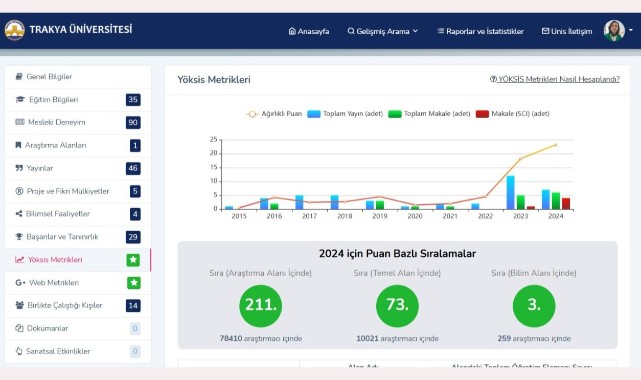Click the 90 badge on Mesleki Deneyim
The height and width of the screenshot is (380, 641).
[x=133, y=123]
